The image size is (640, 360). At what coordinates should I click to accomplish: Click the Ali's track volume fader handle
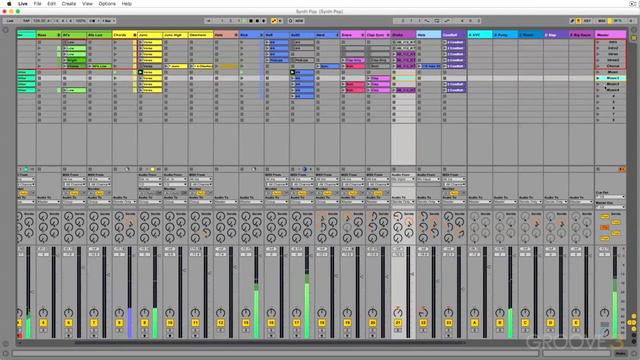(83, 267)
